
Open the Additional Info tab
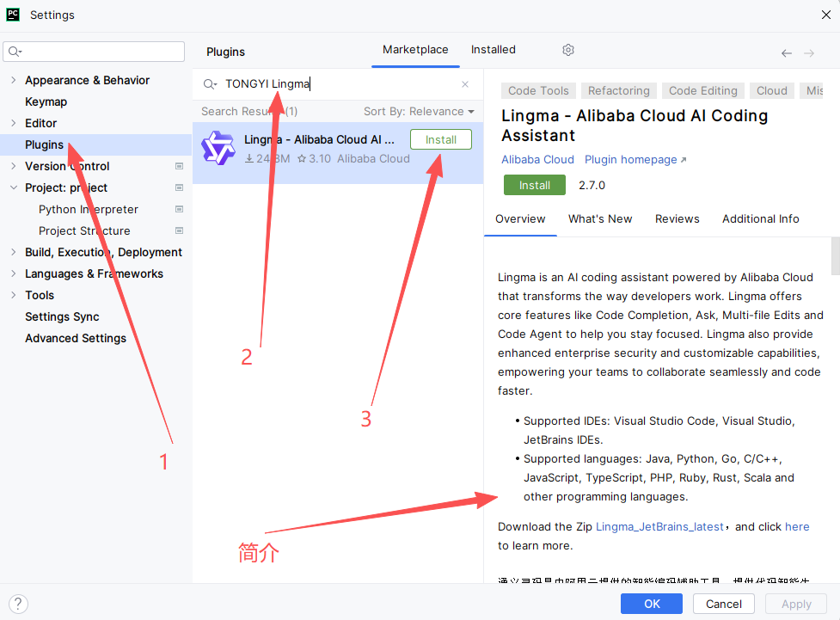click(x=760, y=218)
